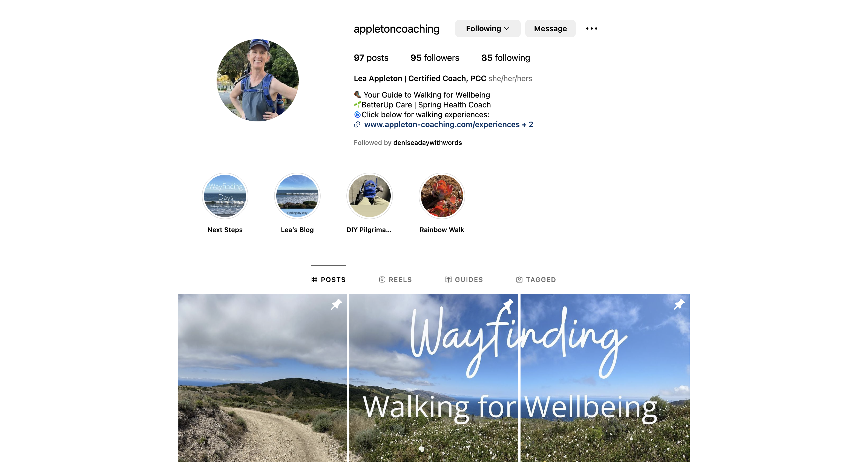This screenshot has height=462, width=868.
Task: Switch to the Tagged tab
Action: 536,280
